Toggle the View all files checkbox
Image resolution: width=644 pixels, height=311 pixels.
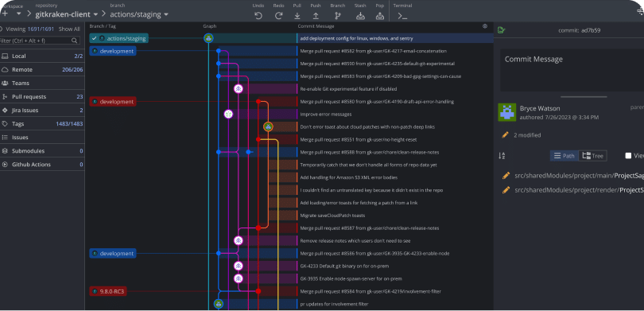(628, 156)
